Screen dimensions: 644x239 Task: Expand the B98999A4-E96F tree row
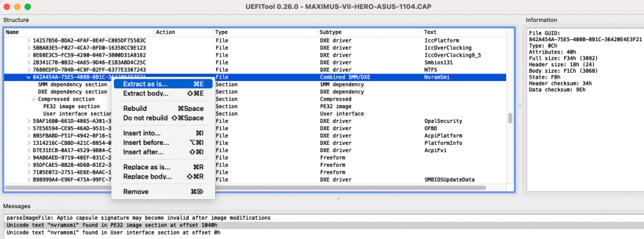[x=29, y=180]
